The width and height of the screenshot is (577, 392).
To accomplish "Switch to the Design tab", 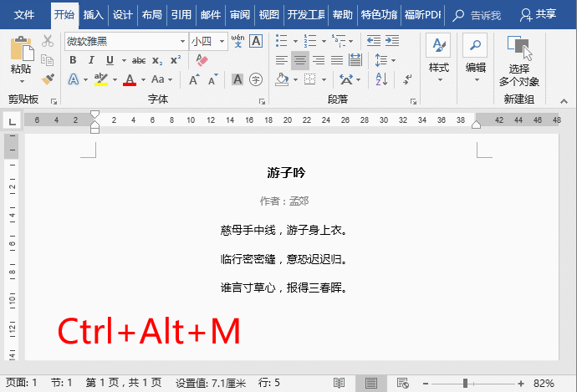I will [x=123, y=15].
